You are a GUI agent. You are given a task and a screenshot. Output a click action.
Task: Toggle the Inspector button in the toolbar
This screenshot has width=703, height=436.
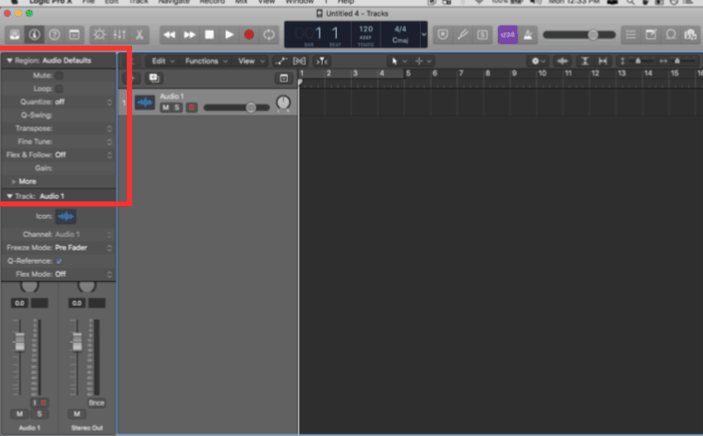35,35
